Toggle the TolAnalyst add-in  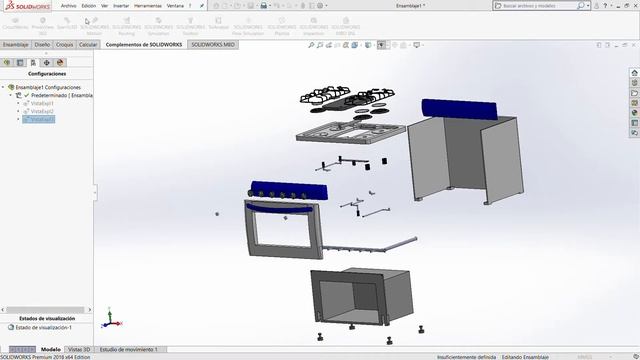pyautogui.click(x=218, y=24)
